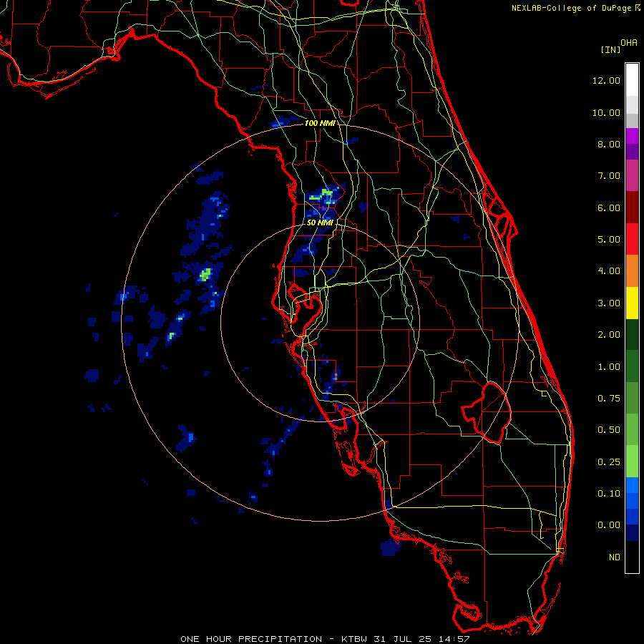The height and width of the screenshot is (644, 644).
Task: Select the yellow swatch beside 3.00
Action: click(632, 303)
